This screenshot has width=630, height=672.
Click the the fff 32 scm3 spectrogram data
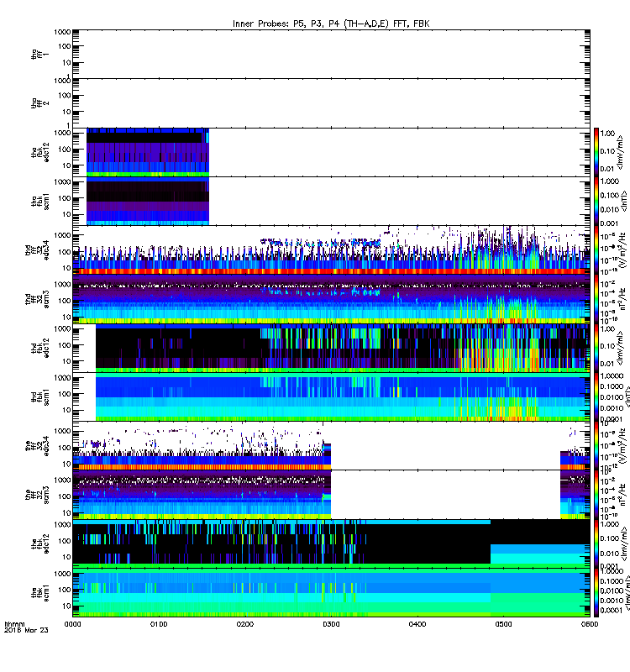(x=202, y=494)
